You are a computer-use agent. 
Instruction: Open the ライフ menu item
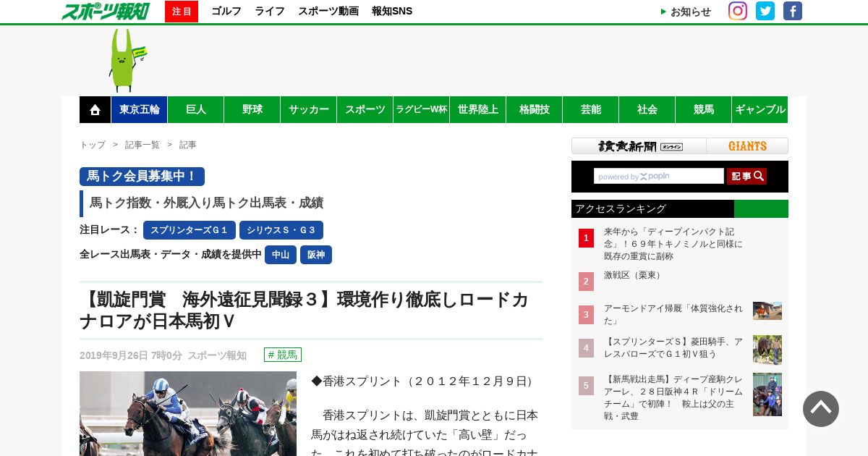[x=270, y=12]
